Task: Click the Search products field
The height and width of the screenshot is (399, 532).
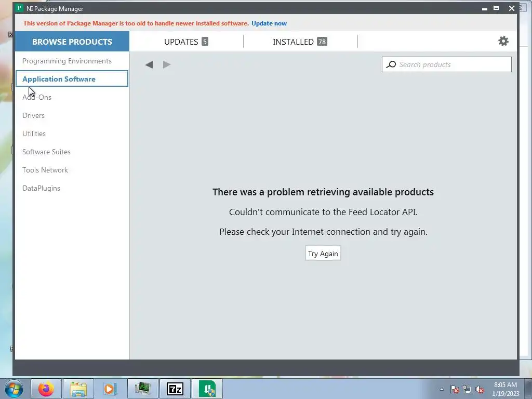Action: click(446, 64)
